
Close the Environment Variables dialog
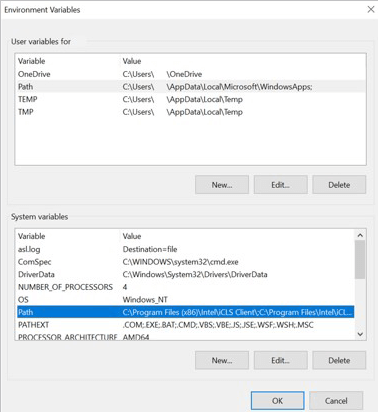[371, 9]
